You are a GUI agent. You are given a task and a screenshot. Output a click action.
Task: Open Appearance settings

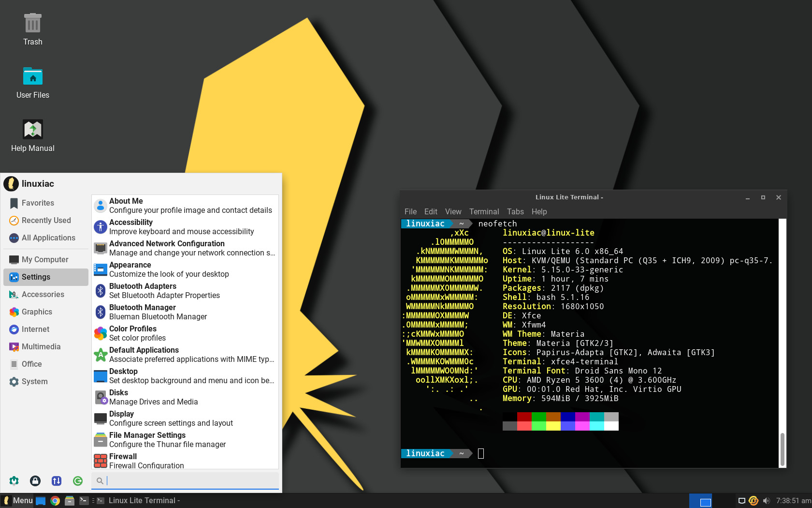(185, 269)
